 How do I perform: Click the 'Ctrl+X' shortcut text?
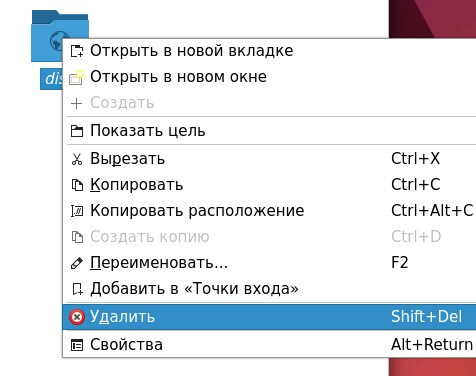coord(415,159)
